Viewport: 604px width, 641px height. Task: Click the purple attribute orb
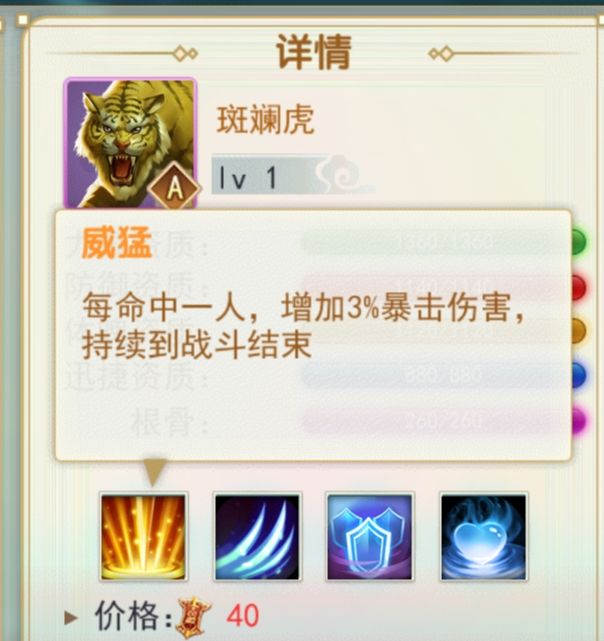579,420
